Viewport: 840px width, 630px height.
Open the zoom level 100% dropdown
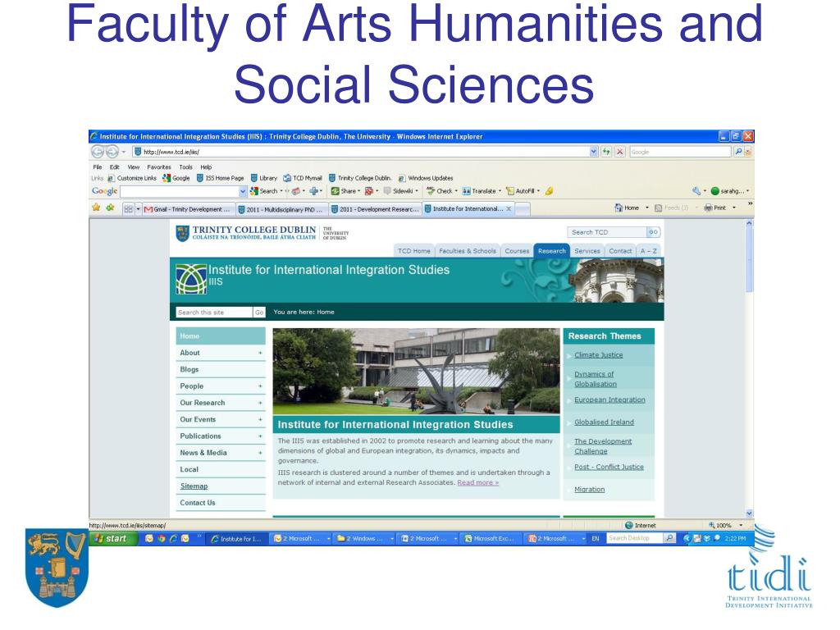click(x=741, y=526)
